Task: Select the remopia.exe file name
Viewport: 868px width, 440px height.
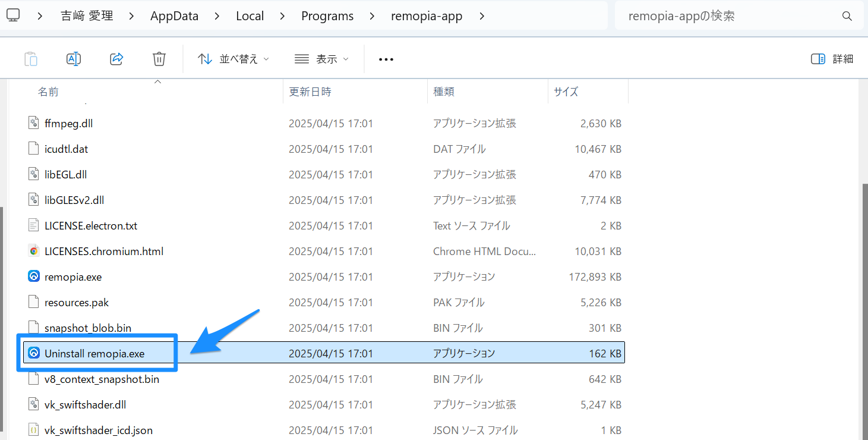Action: 73,277
